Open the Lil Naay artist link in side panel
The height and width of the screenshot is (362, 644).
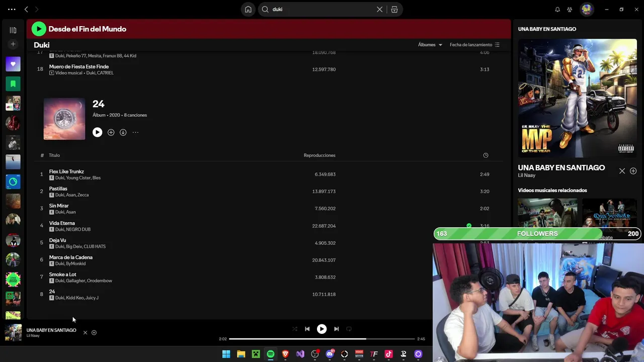527,175
